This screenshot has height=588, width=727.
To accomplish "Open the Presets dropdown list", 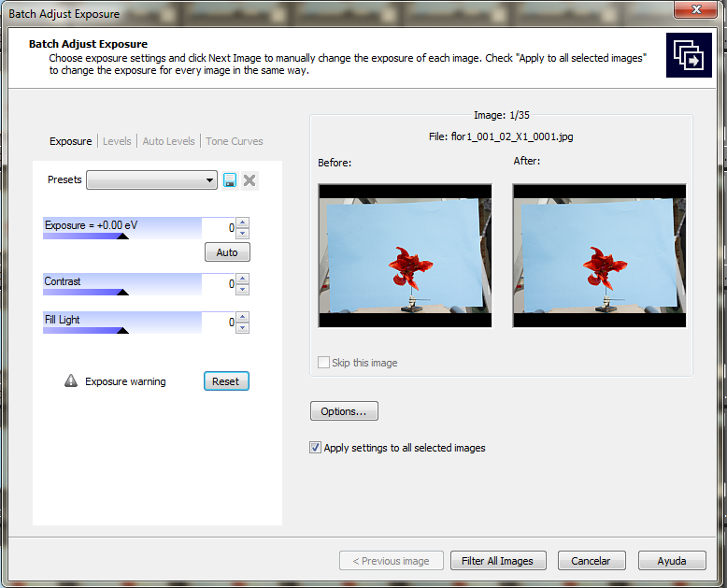I will tap(151, 180).
